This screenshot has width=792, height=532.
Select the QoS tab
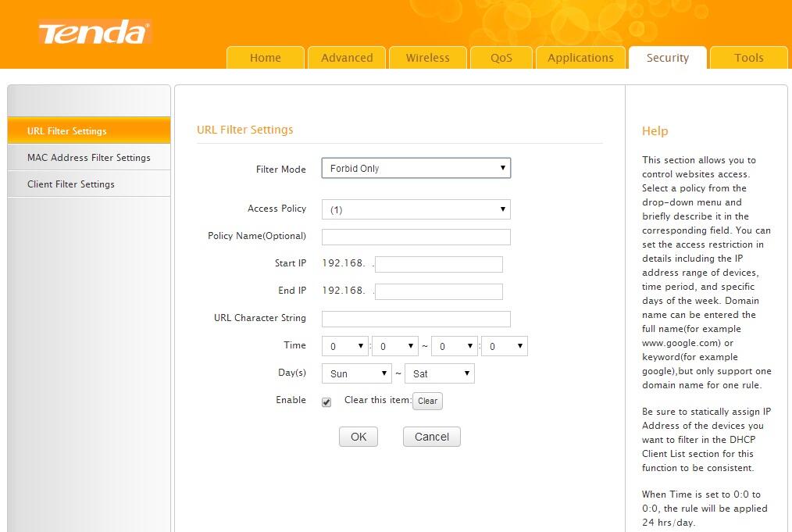(501, 58)
